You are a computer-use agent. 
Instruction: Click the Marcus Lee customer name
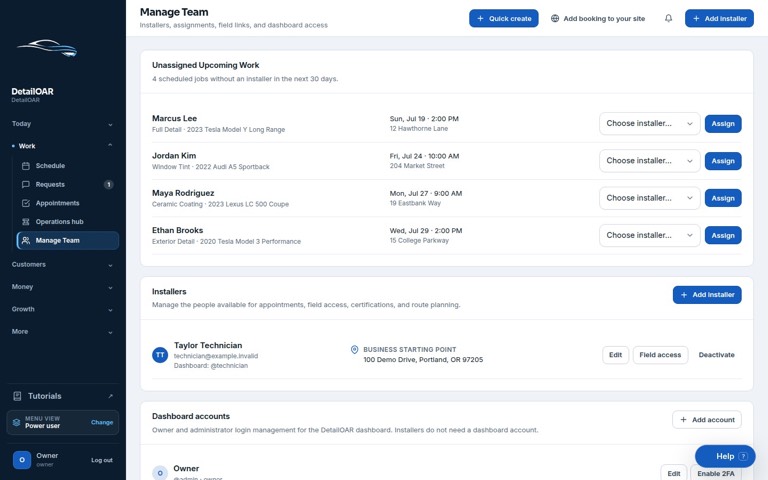click(174, 118)
